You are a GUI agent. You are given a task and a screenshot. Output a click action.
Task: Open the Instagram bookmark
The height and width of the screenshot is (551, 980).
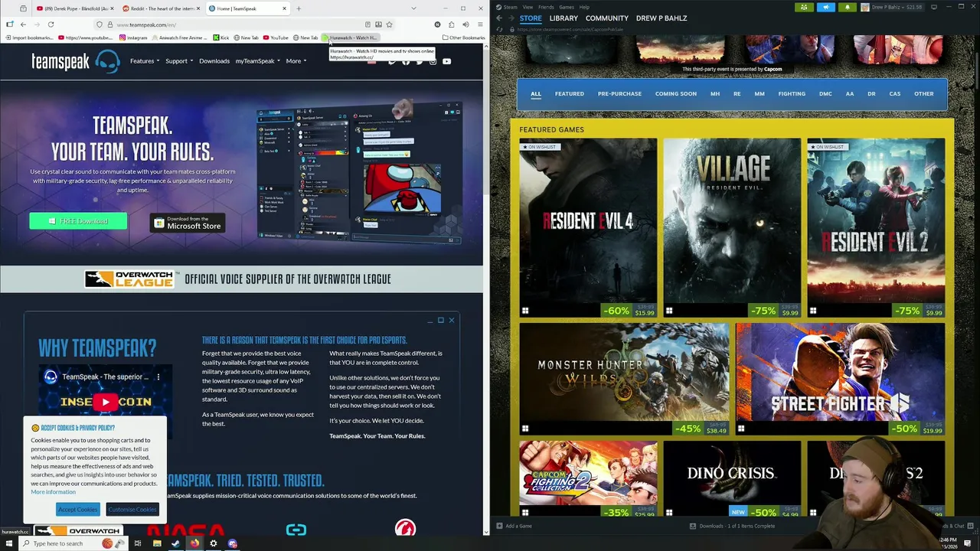tap(133, 37)
